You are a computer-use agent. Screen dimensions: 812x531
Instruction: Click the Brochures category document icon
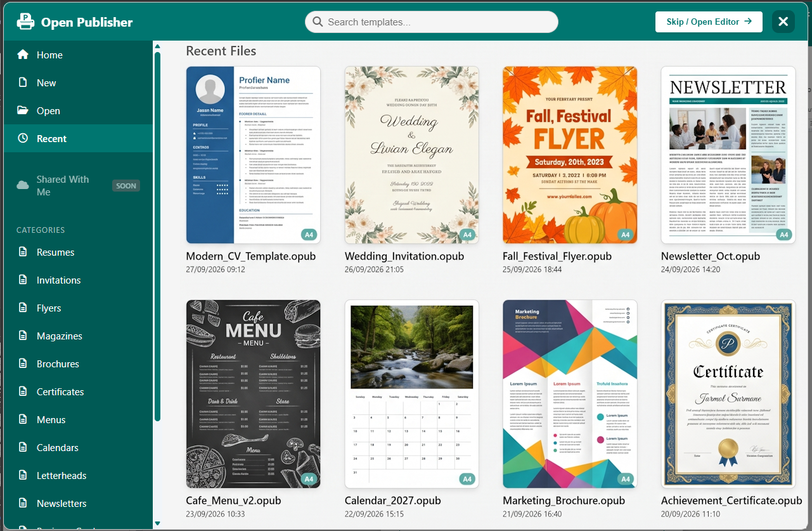[x=23, y=364]
